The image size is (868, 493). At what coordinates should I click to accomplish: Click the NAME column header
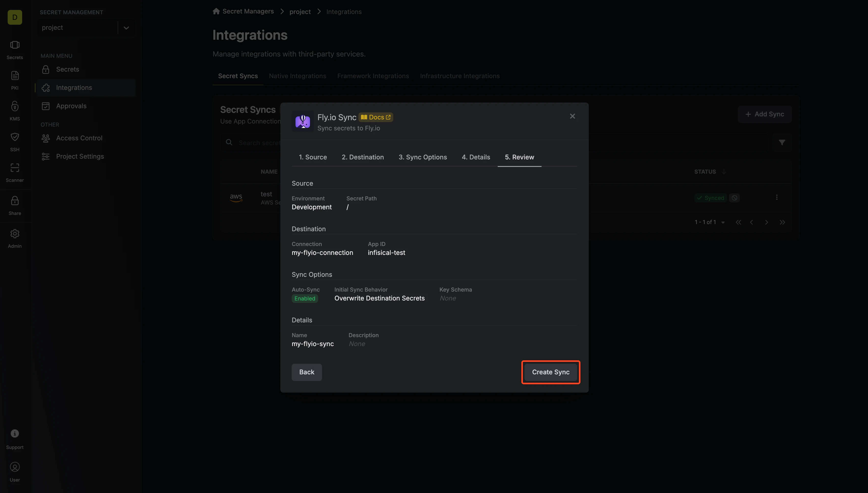click(x=269, y=172)
